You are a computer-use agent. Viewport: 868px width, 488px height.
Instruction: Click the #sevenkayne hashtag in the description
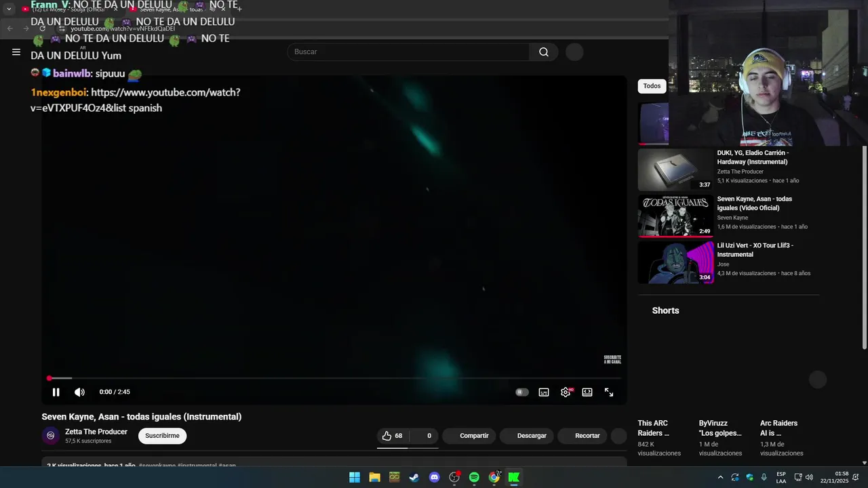coord(157,465)
